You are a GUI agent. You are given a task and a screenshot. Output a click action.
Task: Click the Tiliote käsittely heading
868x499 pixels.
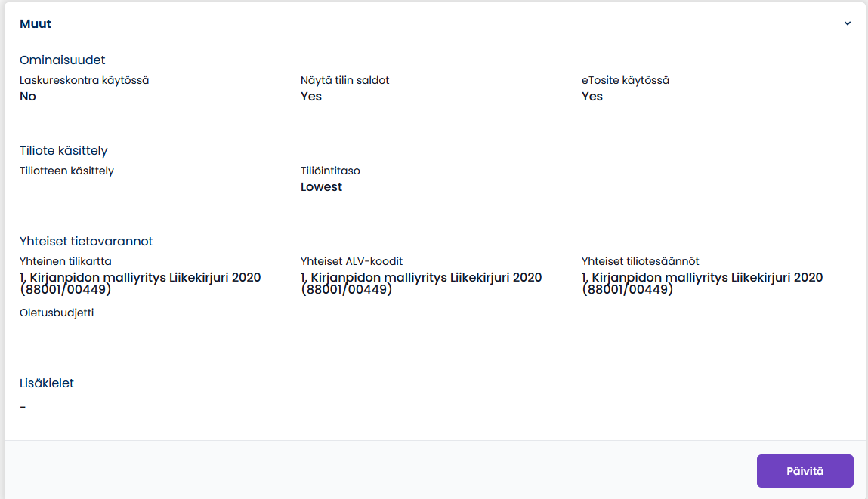(x=63, y=150)
